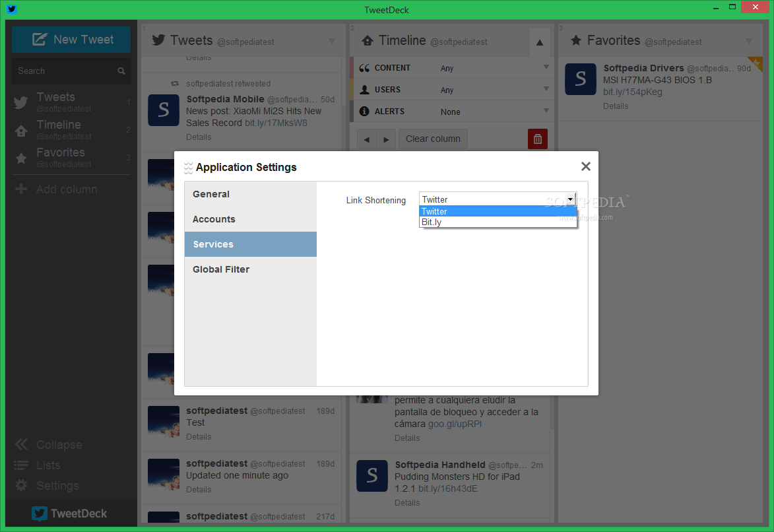Open Timeline column from sidebar home icon

(x=20, y=131)
